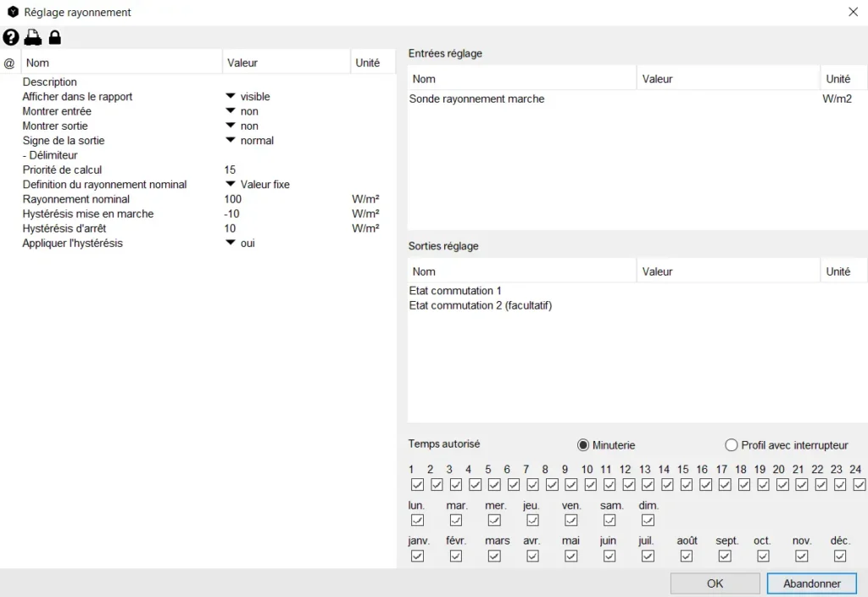The width and height of the screenshot is (868, 597).
Task: Uncheck the lun. weekday checkbox
Action: pyautogui.click(x=417, y=520)
